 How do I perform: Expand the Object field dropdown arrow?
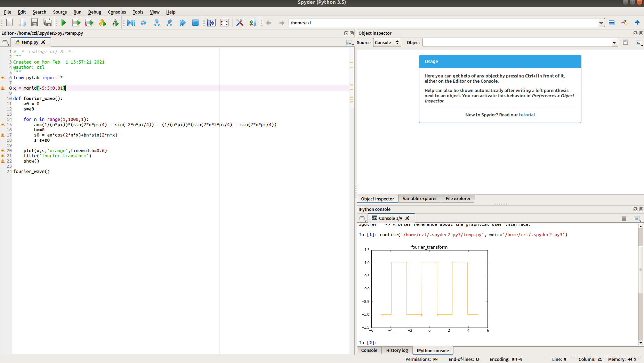(x=614, y=42)
